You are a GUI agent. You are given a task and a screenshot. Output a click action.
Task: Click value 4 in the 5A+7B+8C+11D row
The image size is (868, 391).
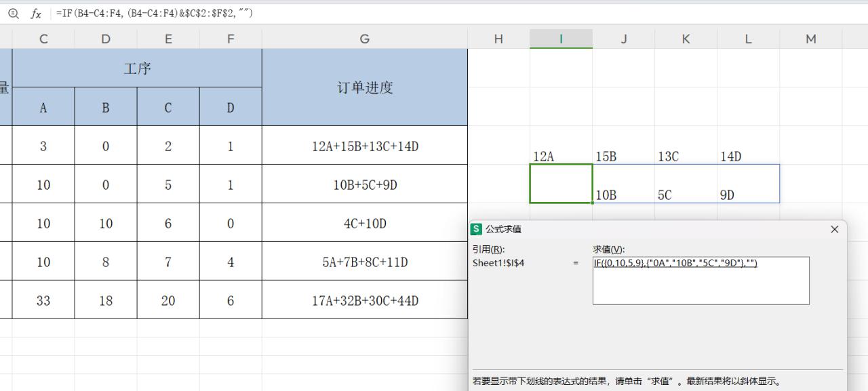point(231,262)
